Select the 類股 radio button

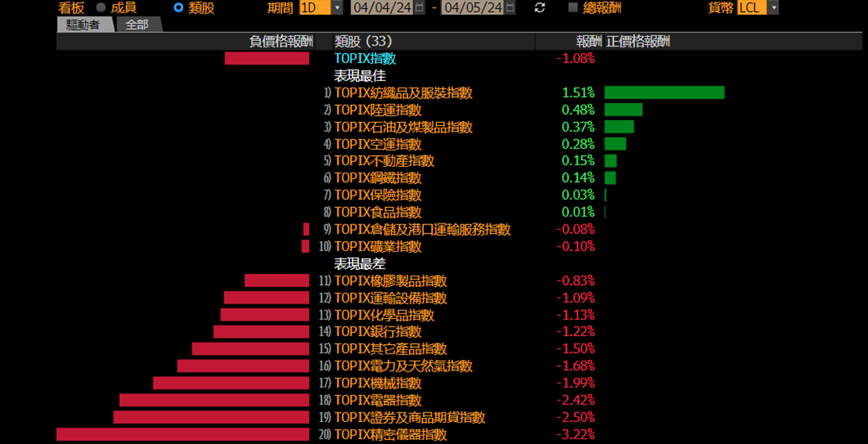[x=179, y=8]
